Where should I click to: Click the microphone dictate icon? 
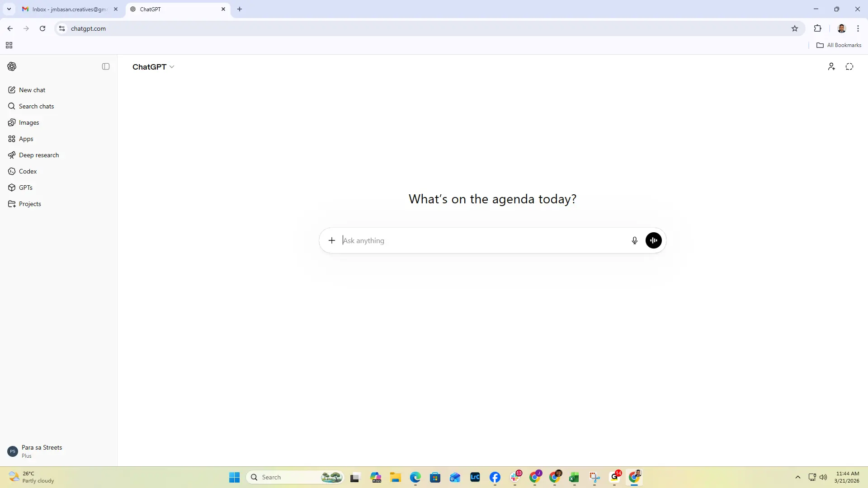click(635, 240)
